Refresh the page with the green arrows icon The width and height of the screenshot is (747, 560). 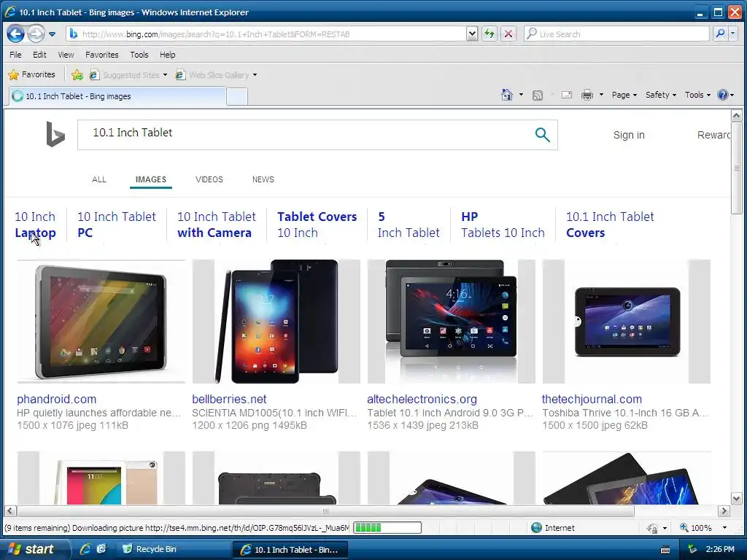tap(489, 34)
